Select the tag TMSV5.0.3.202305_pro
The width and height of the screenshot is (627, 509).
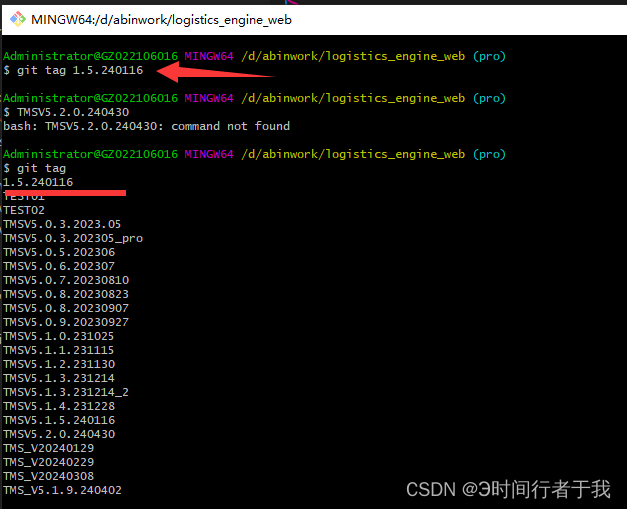tap(73, 238)
